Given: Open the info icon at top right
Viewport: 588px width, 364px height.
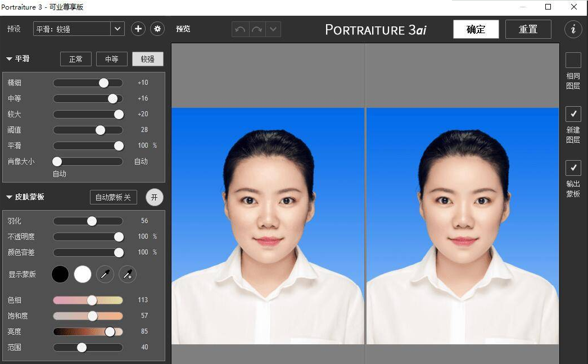Looking at the screenshot, I should coord(573,29).
